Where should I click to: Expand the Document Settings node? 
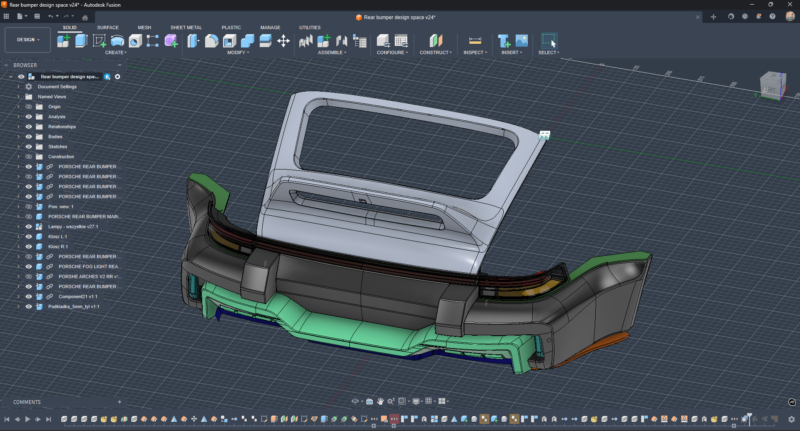point(18,86)
